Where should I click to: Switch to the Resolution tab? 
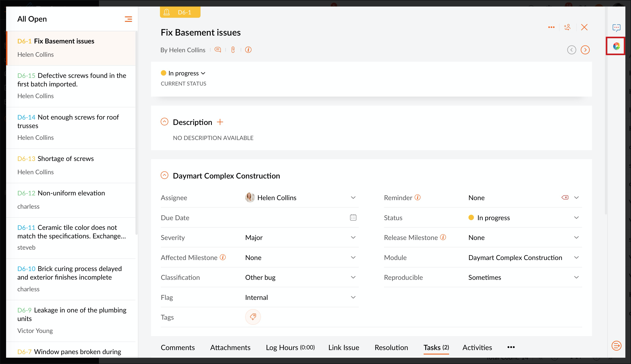pos(391,348)
